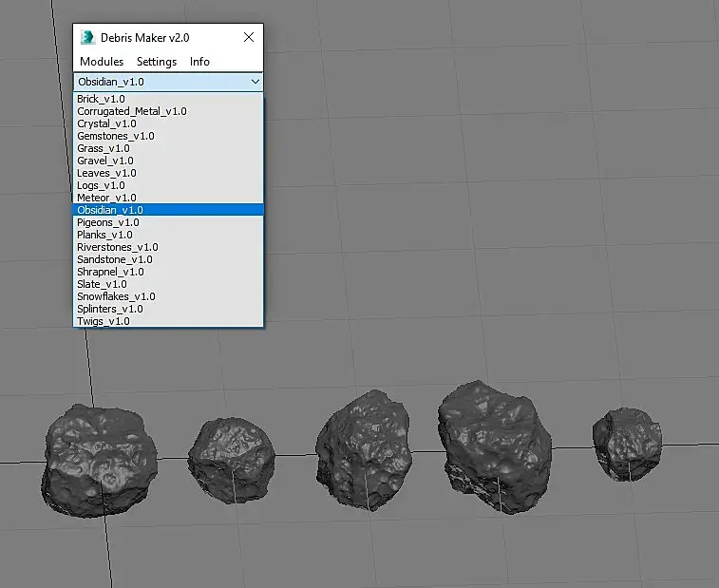
Task: Select Meteor_v1.0 module
Action: coord(168,198)
